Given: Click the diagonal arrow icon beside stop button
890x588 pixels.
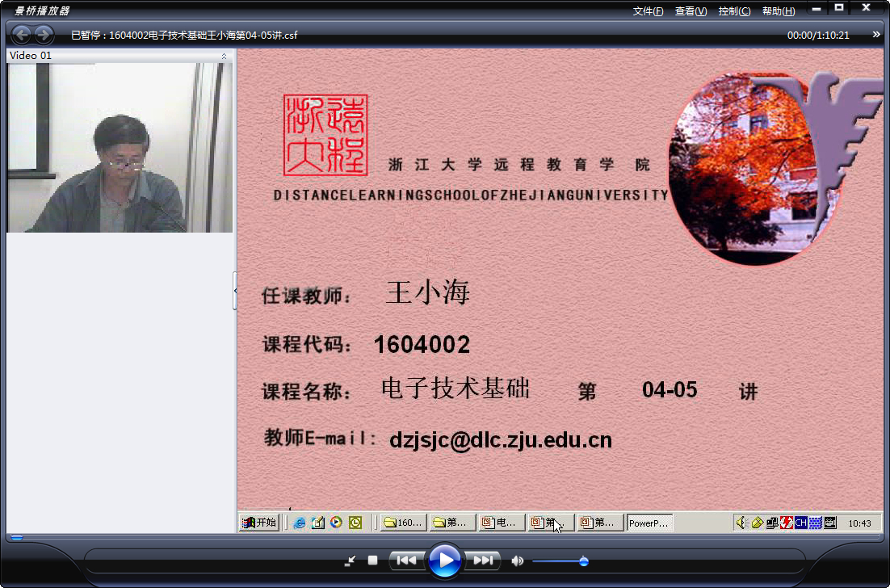Looking at the screenshot, I should [351, 561].
